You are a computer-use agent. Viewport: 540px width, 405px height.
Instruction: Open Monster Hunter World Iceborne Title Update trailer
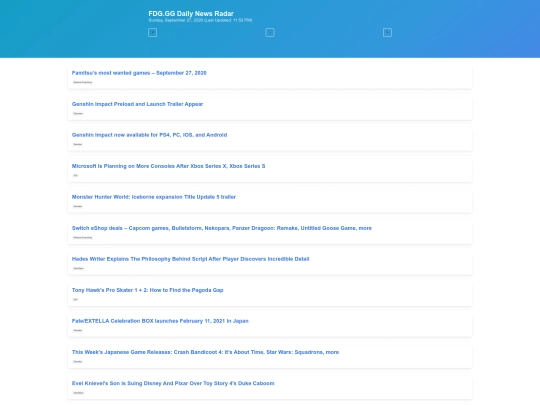[x=154, y=197]
